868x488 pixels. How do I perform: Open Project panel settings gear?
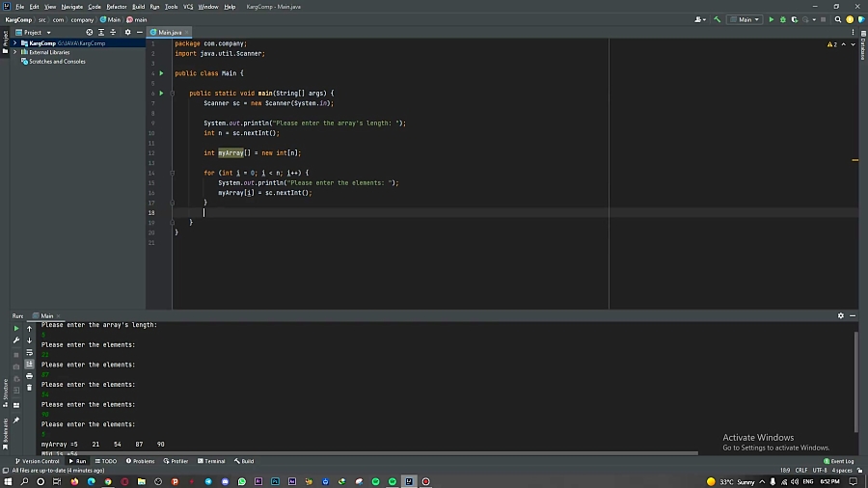tap(127, 32)
